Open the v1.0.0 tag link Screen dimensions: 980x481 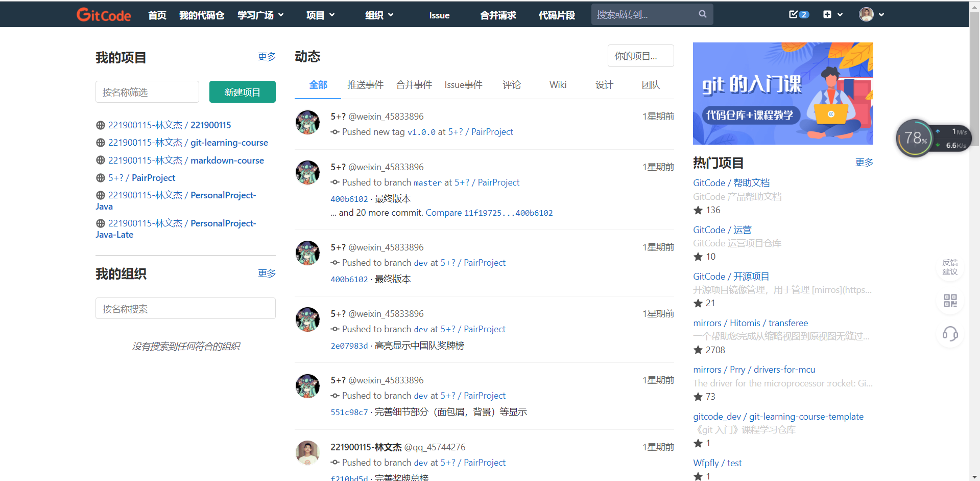point(421,132)
